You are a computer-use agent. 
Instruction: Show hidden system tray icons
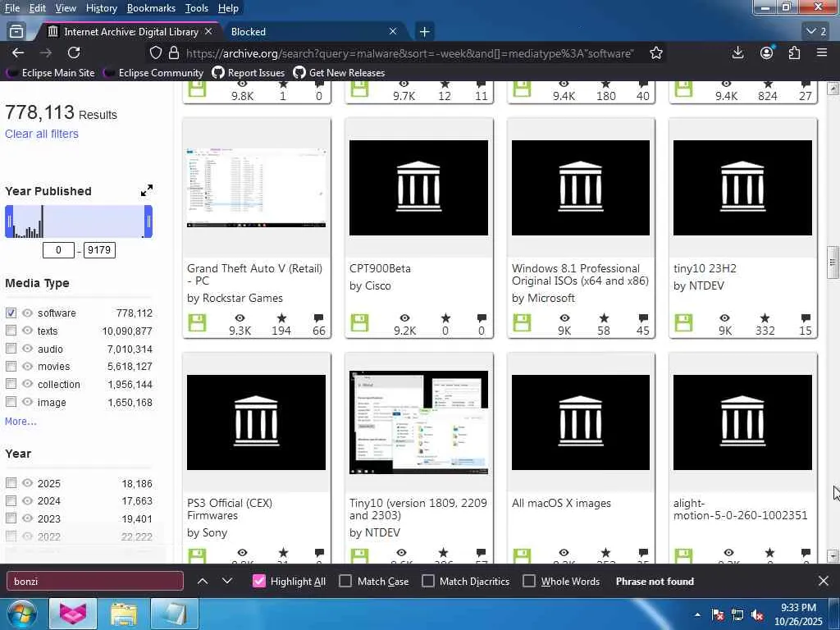pos(697,615)
